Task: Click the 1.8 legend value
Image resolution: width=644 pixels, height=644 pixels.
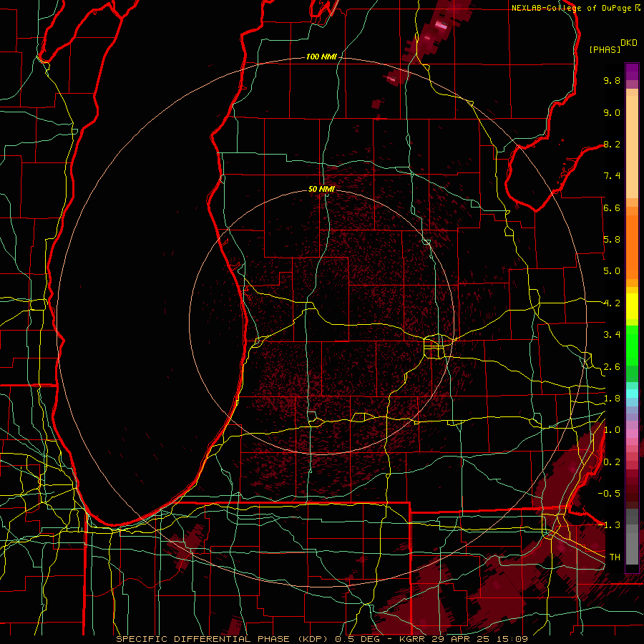Action: click(x=612, y=399)
